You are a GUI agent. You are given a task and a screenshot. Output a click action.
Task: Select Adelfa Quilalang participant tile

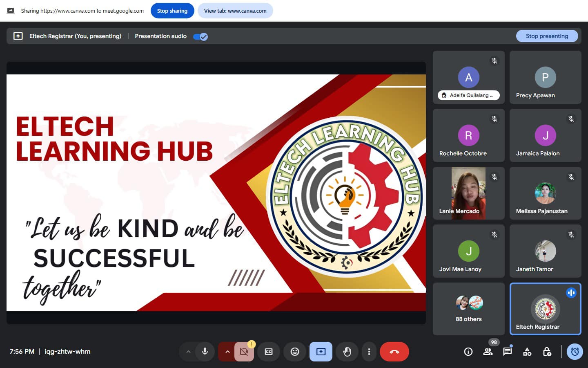point(469,77)
